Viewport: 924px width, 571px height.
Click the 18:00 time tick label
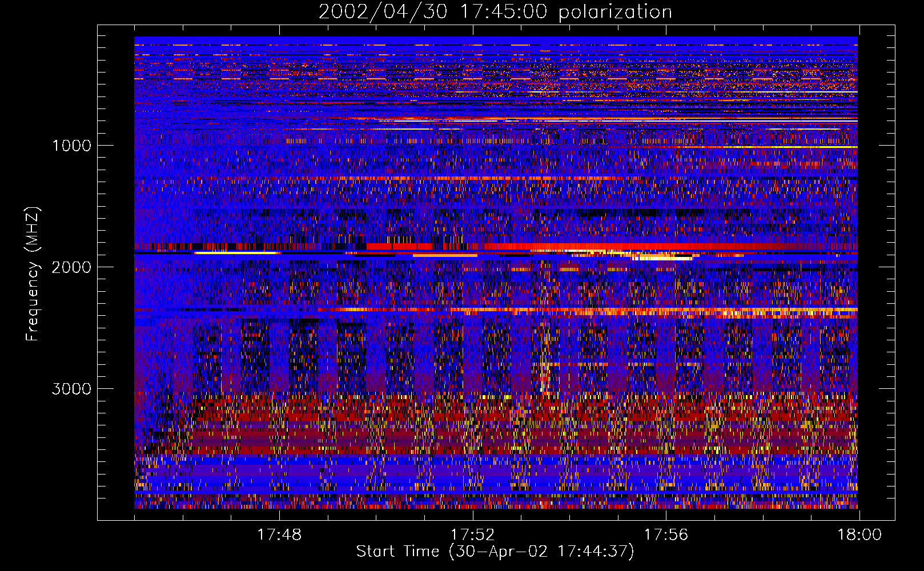click(859, 535)
